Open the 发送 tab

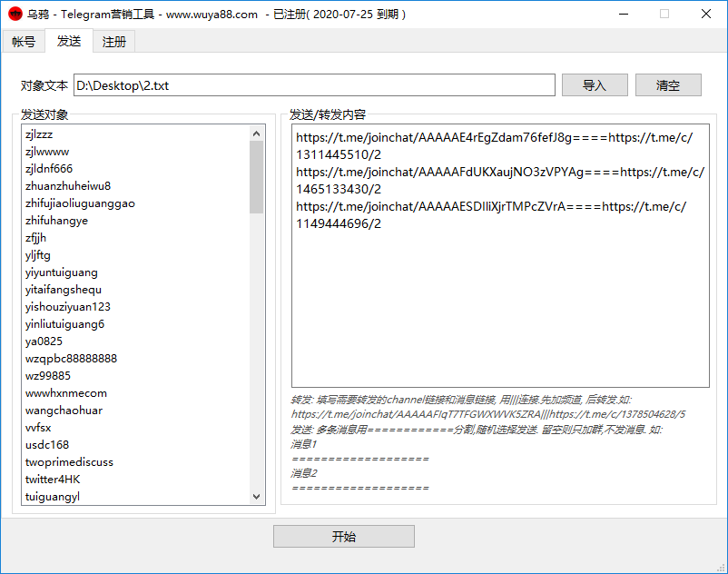[69, 41]
